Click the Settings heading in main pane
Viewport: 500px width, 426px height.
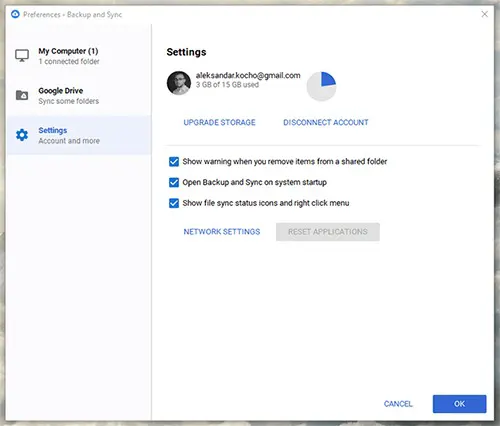tap(186, 52)
